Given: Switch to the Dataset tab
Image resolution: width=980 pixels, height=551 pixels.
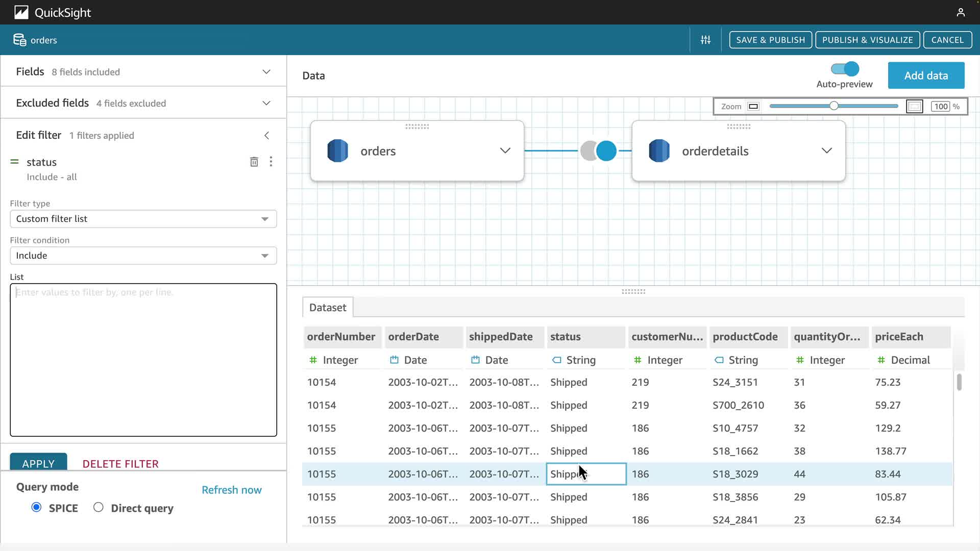Looking at the screenshot, I should (327, 308).
